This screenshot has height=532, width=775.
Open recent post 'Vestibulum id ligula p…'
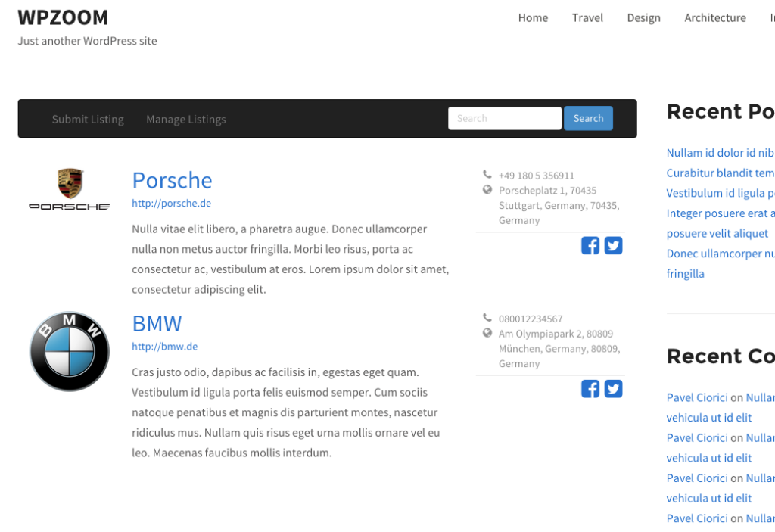(x=721, y=193)
